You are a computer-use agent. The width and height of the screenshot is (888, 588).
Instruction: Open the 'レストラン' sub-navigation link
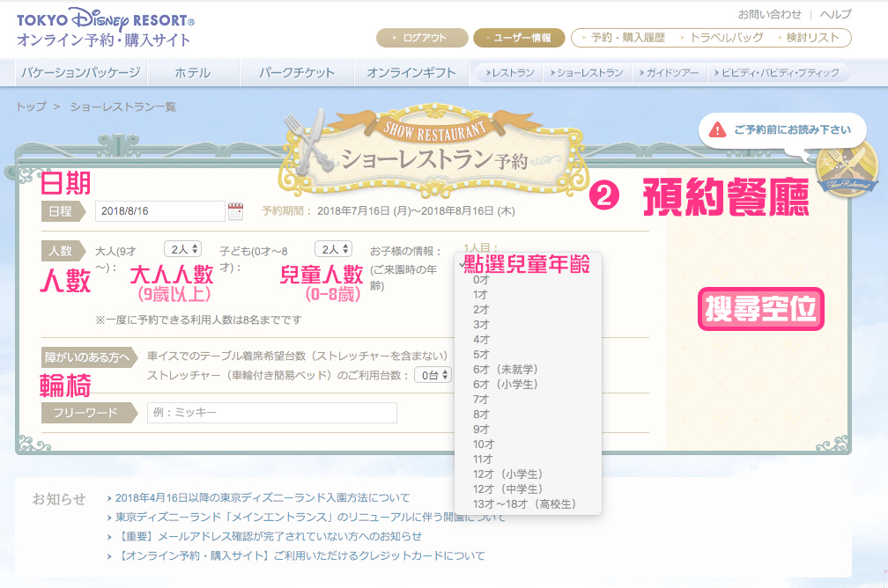[510, 73]
